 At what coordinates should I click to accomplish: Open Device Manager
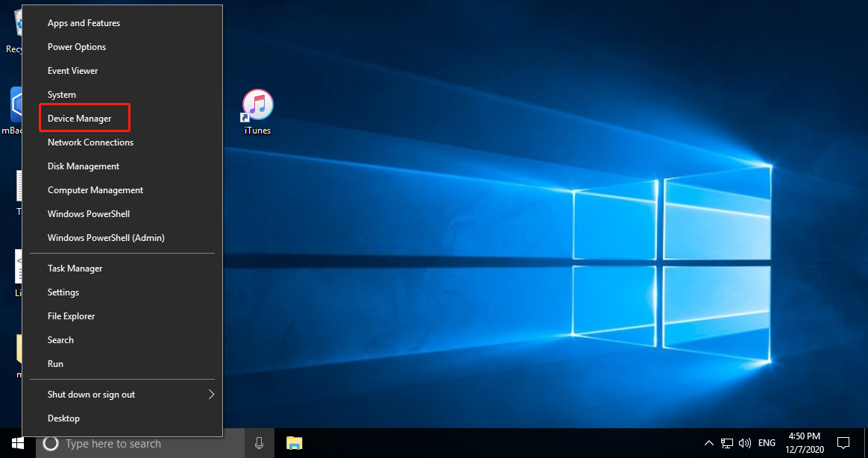[122, 119]
